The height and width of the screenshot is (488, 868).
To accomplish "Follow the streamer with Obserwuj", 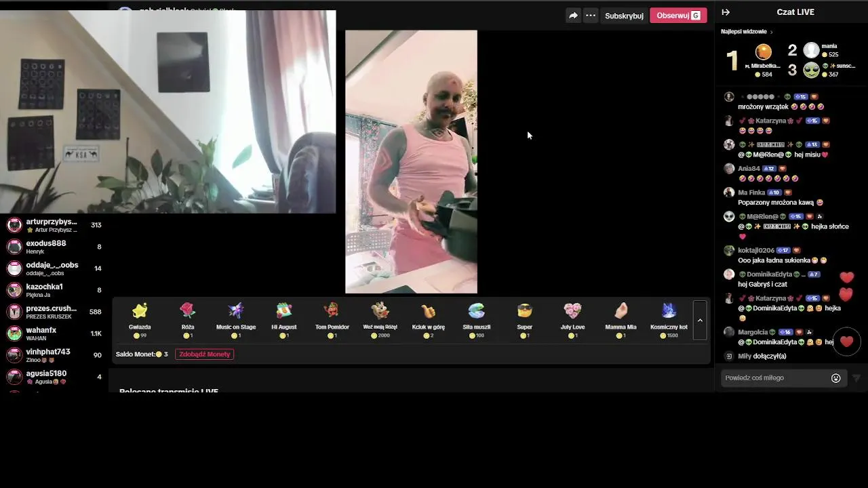I will pos(678,16).
